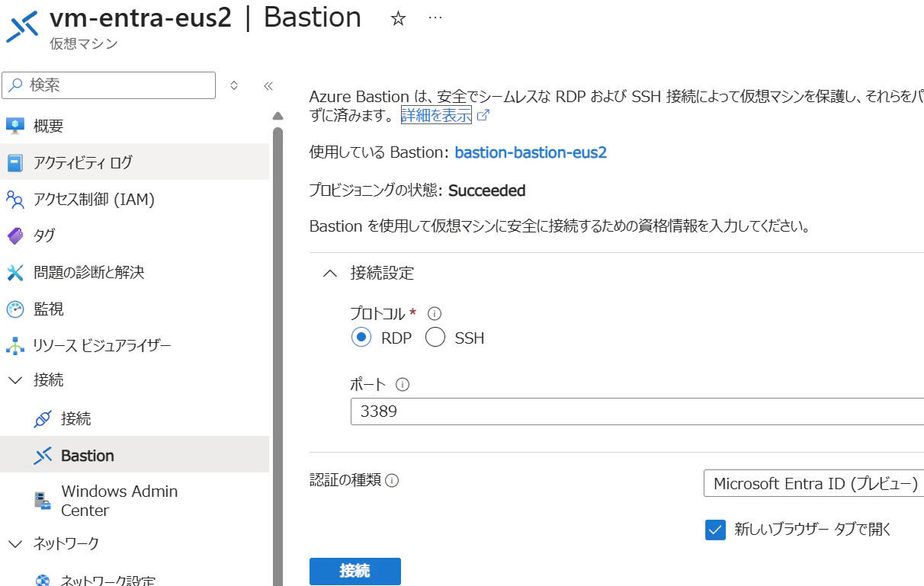924x586 pixels.
Task: Click the scrollbar up arrow in sidebar
Action: coord(278,116)
